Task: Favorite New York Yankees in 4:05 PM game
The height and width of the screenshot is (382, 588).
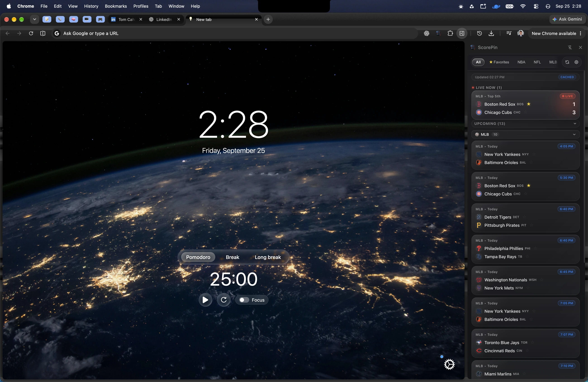Action: coord(534,154)
